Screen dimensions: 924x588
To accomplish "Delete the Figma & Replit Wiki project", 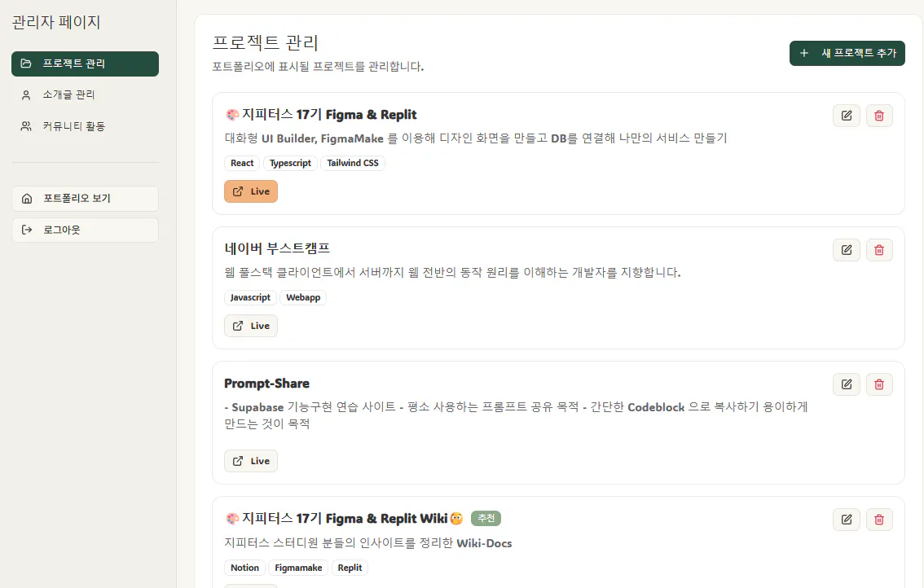I will point(879,520).
